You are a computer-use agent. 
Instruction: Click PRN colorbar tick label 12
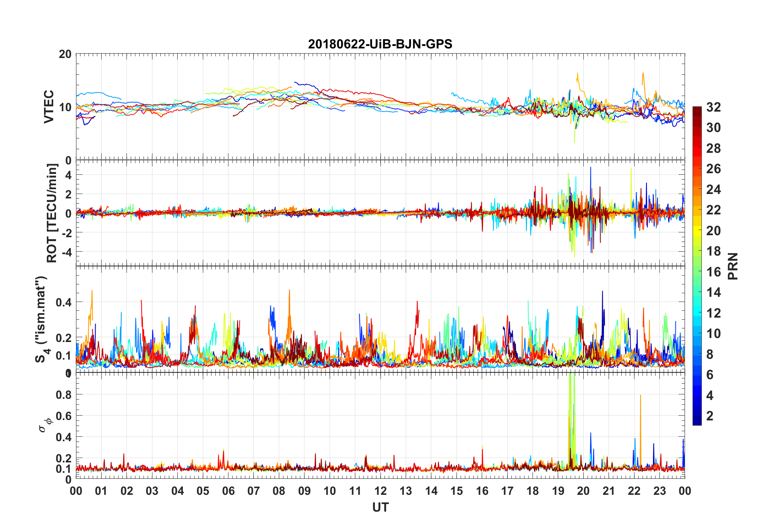tap(713, 313)
